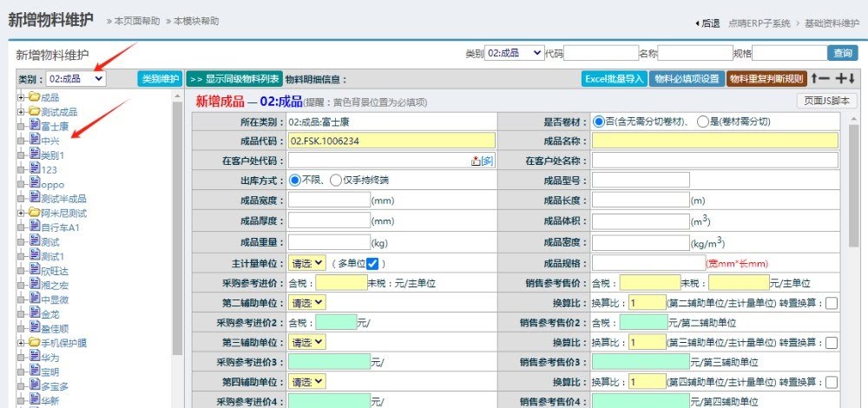Click the 成品代码 input field
The width and height of the screenshot is (868, 408).
click(392, 141)
